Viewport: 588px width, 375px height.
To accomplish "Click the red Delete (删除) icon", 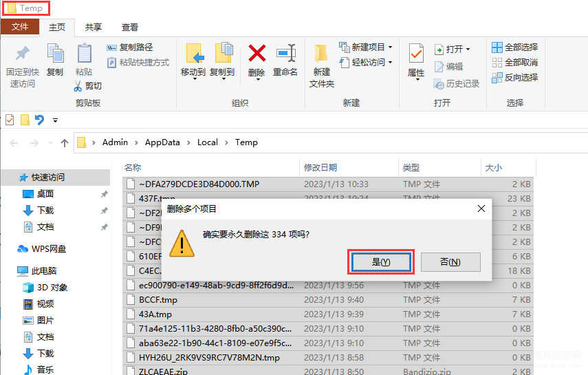I will 257,53.
